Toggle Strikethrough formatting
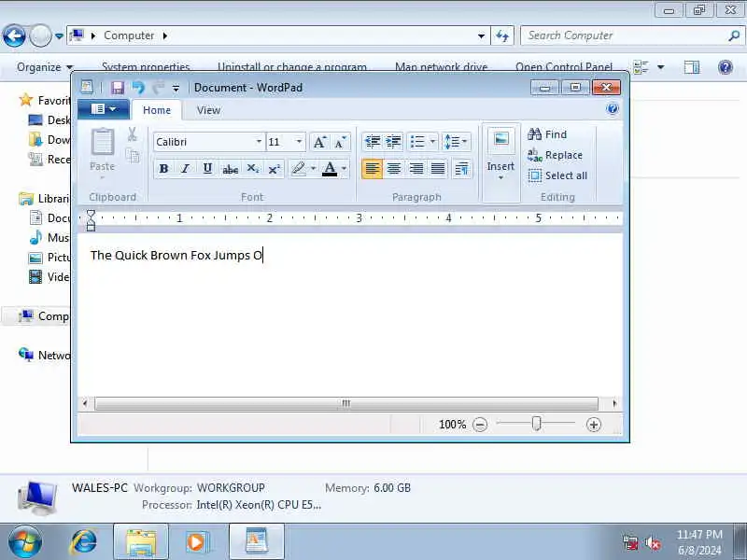747x560 pixels. point(230,169)
